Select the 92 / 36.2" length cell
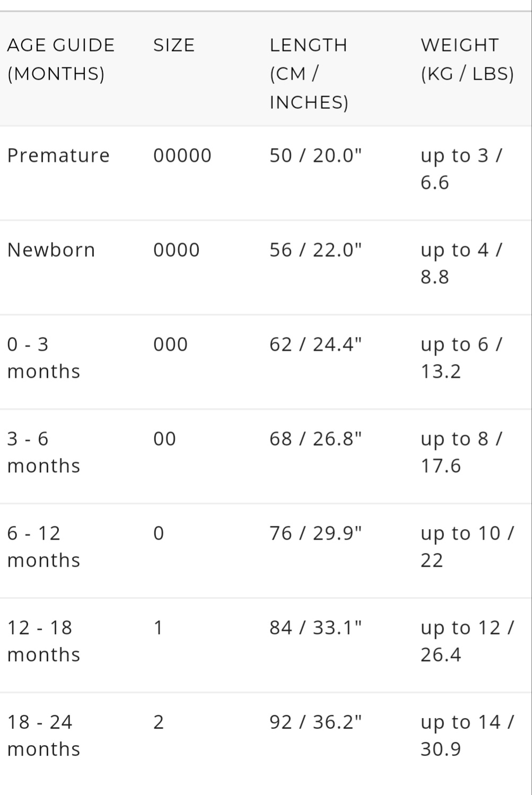 pyautogui.click(x=316, y=722)
